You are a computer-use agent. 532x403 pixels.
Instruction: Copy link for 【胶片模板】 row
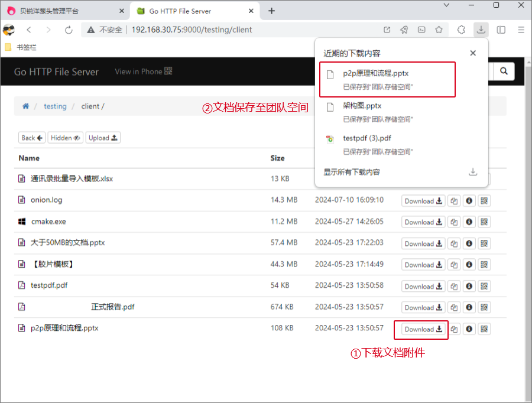pyautogui.click(x=454, y=265)
